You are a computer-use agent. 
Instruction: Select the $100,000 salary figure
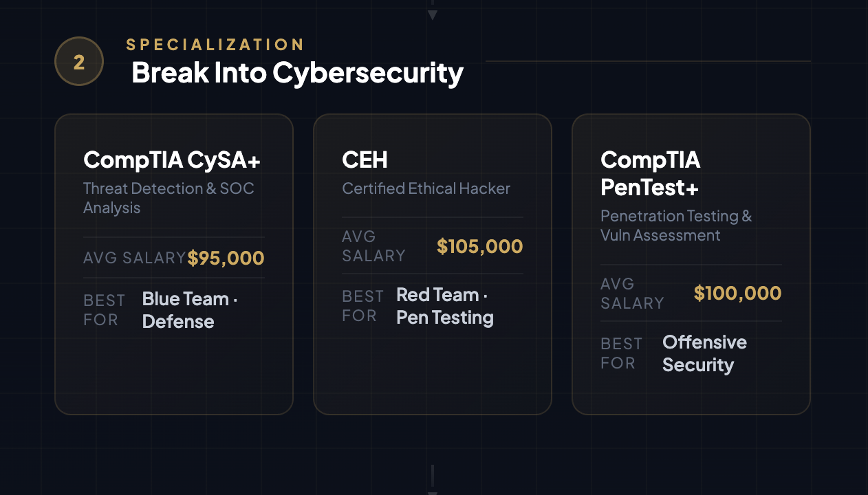coord(737,294)
